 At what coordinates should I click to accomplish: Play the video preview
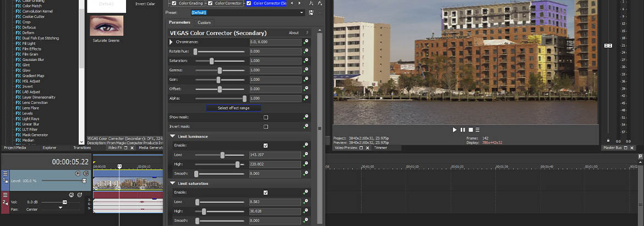(455, 130)
